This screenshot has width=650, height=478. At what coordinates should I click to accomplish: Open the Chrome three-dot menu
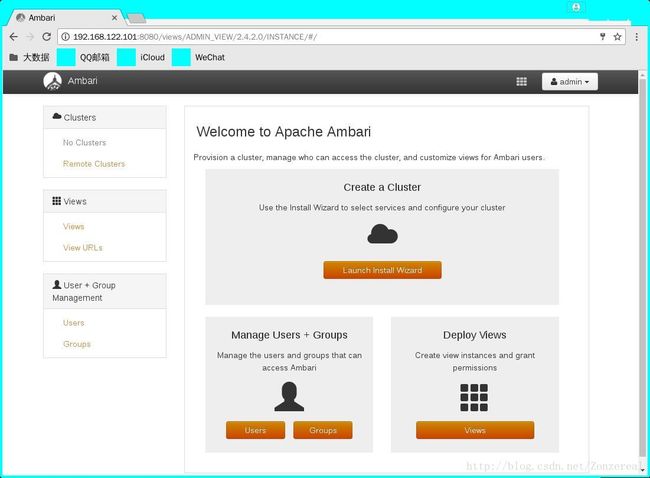coord(636,37)
